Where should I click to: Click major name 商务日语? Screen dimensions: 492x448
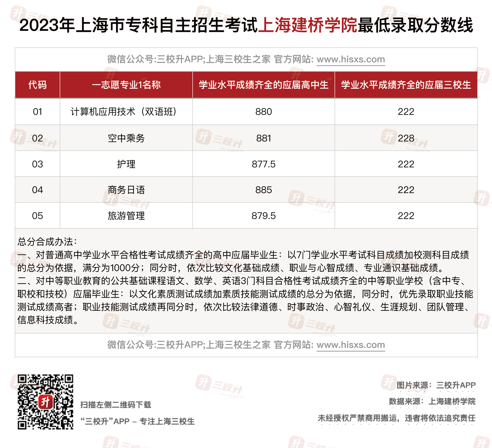126,190
